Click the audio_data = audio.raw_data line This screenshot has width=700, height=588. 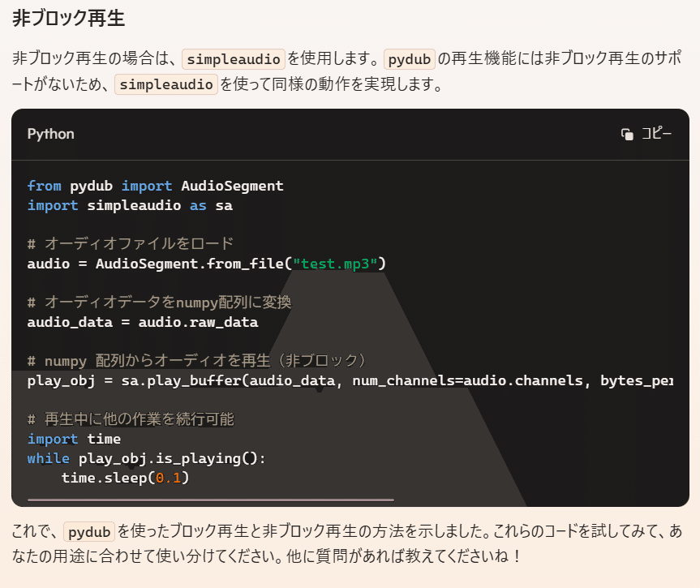coord(143,322)
